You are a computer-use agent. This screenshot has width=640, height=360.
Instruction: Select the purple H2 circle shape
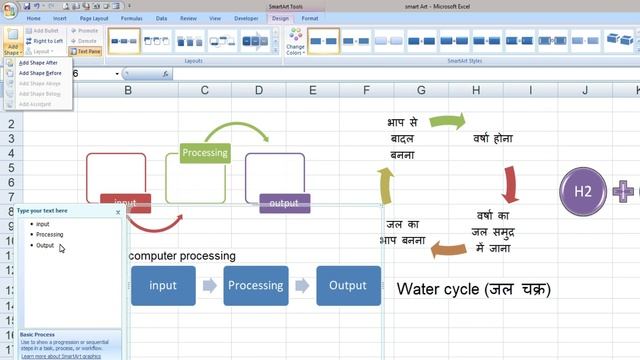(583, 191)
